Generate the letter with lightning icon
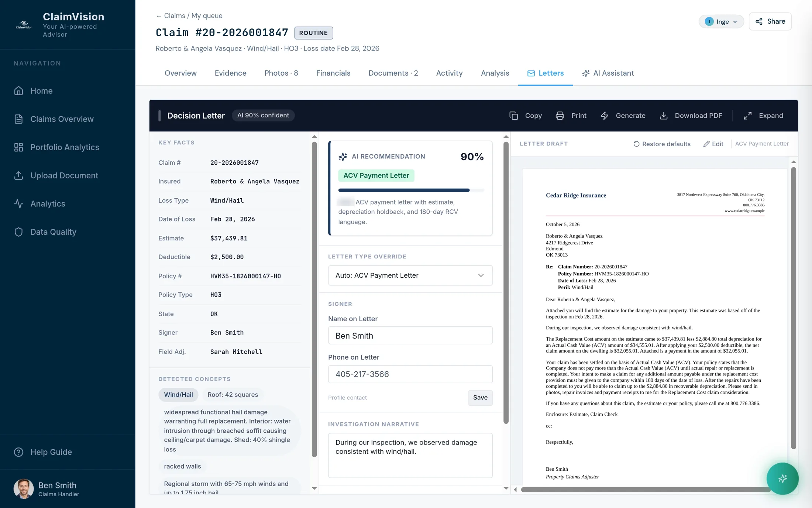Viewport: 812px width, 508px height. pos(623,116)
